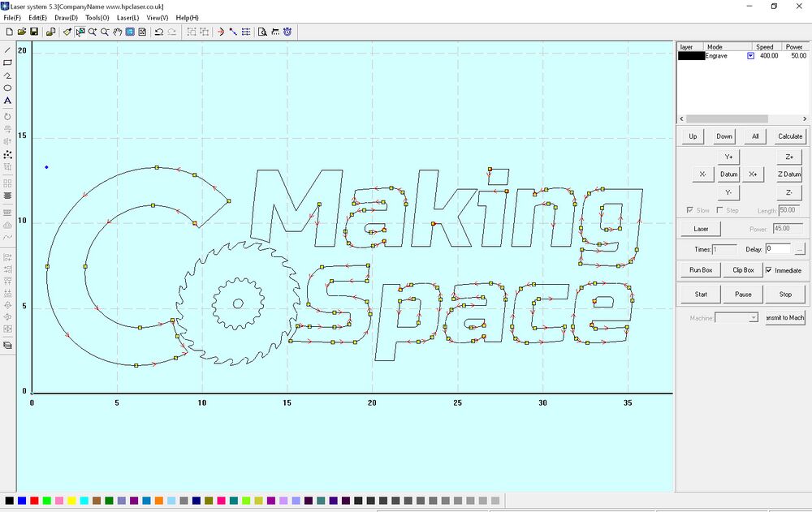Select the Bezier curve tool
Image resolution: width=812 pixels, height=512 pixels.
click(6, 75)
